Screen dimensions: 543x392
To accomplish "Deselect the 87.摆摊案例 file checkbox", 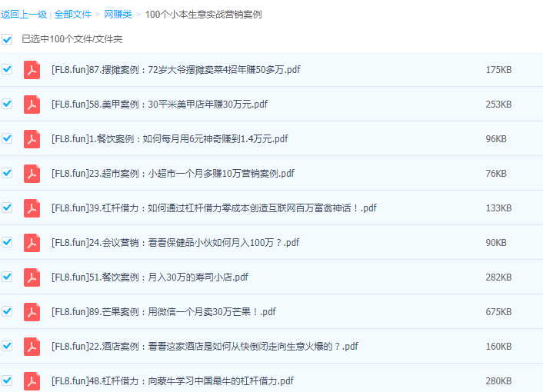I will coord(7,69).
